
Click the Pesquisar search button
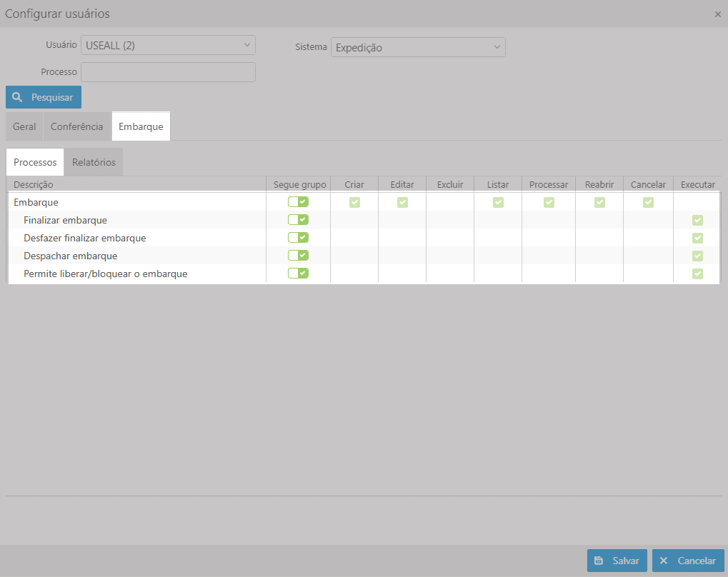click(44, 97)
